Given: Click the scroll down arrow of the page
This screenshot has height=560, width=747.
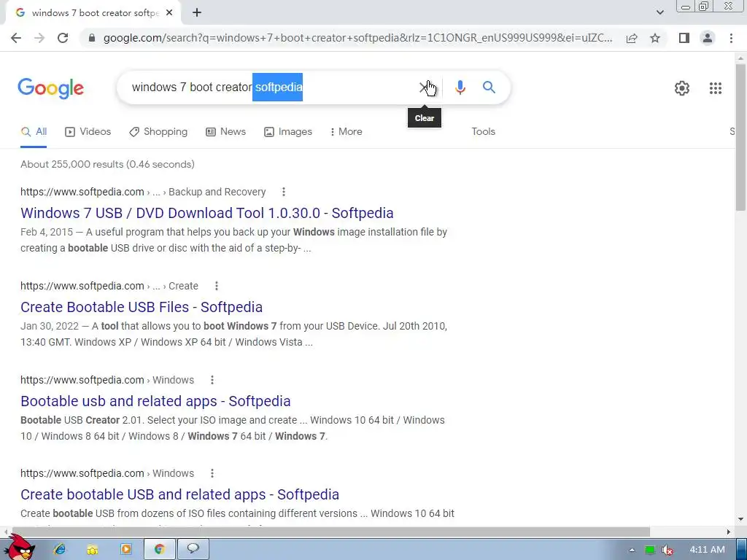Looking at the screenshot, I should pyautogui.click(x=740, y=519).
